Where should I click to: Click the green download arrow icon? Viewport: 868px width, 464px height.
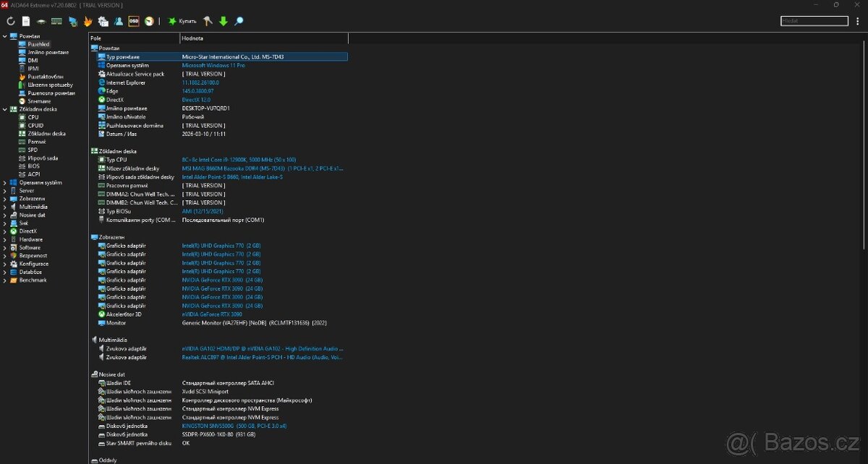(223, 22)
